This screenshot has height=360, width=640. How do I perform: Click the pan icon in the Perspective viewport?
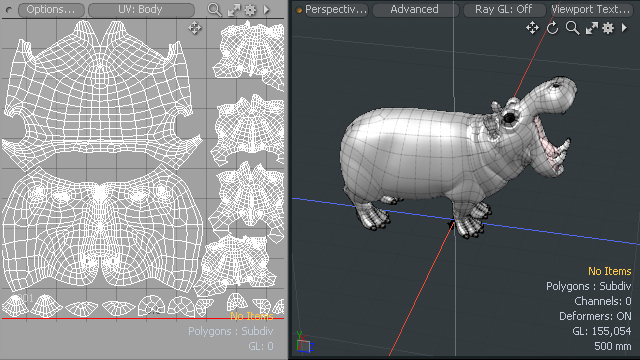(532, 28)
